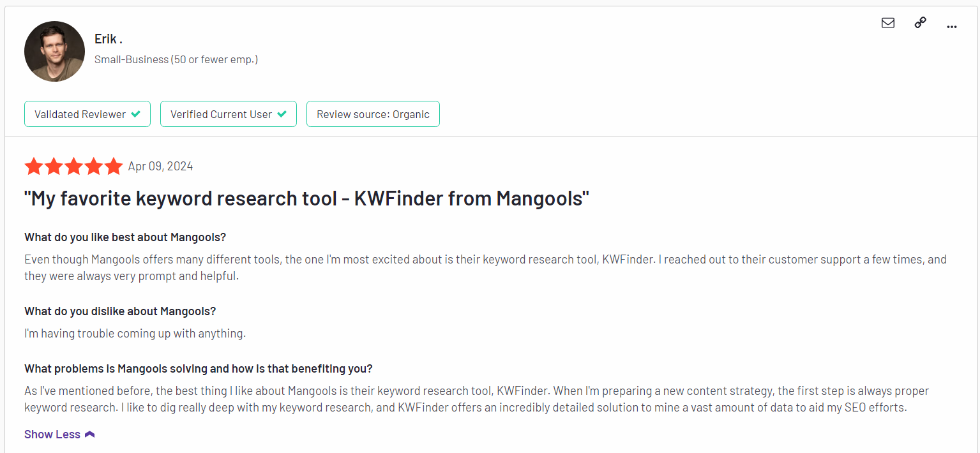
Task: Open reviewer name Erik
Action: point(109,39)
